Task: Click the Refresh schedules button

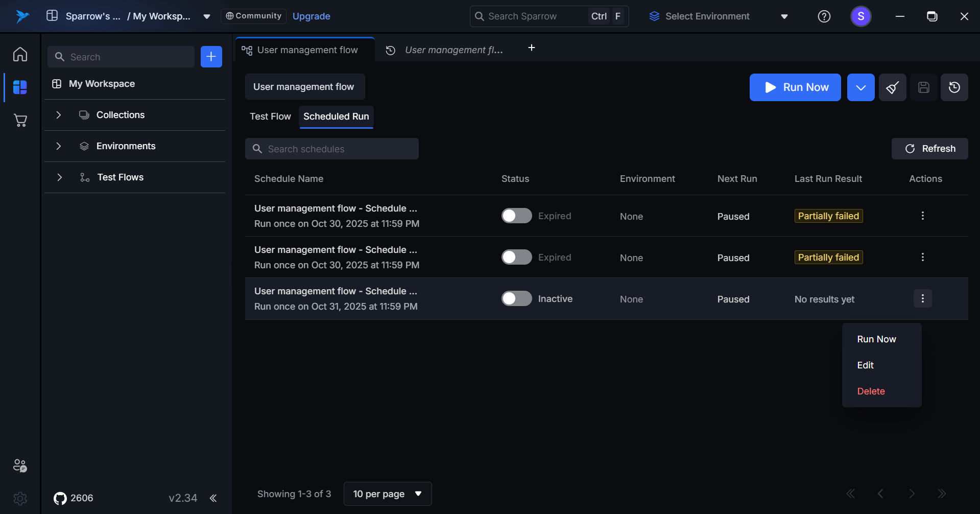Action: tap(929, 149)
